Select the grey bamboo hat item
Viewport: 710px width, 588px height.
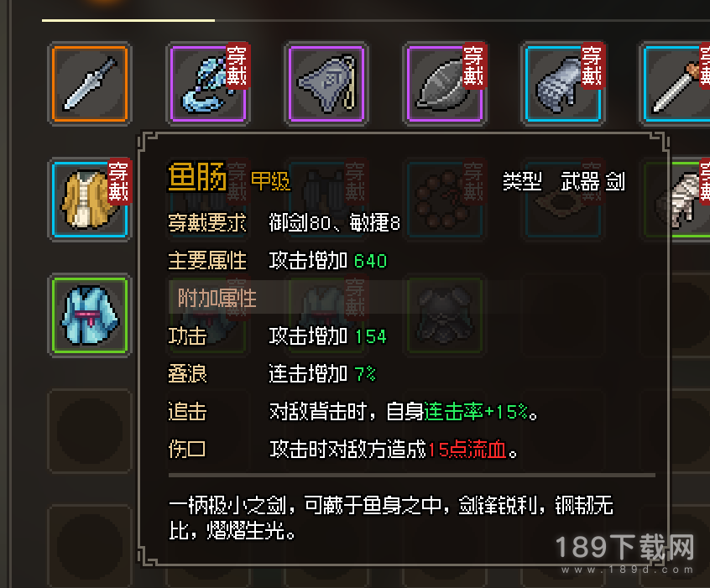click(x=445, y=84)
